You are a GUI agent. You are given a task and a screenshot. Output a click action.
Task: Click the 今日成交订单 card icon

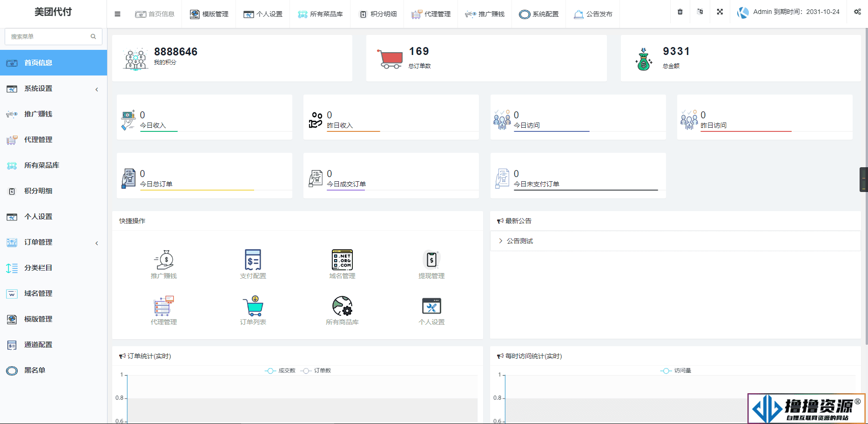[x=316, y=178]
